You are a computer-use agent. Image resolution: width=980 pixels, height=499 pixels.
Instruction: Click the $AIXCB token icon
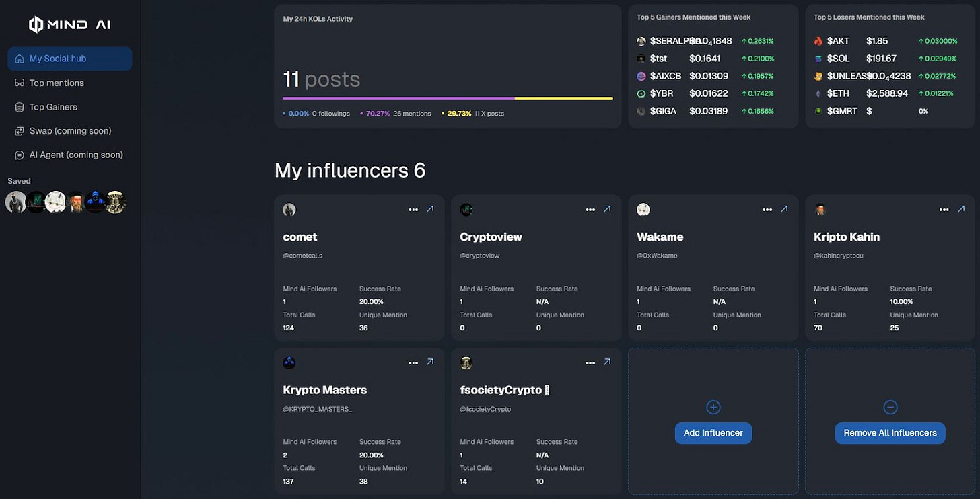[x=641, y=76]
